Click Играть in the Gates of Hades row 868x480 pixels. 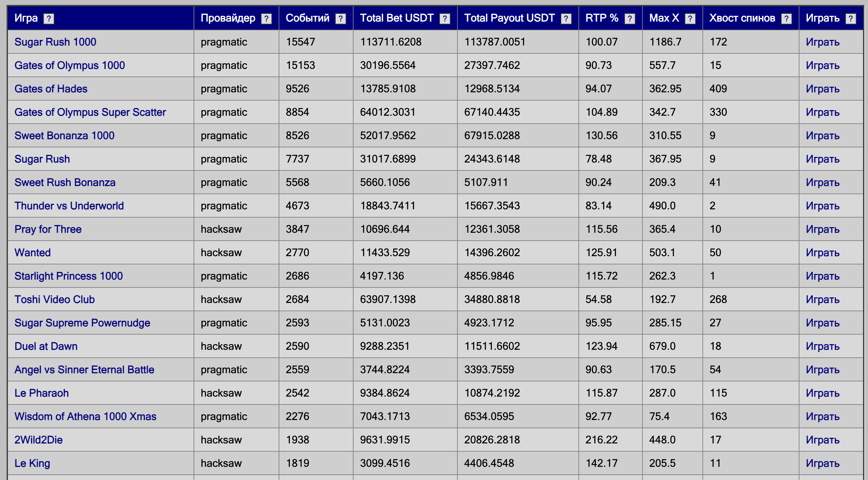point(822,89)
